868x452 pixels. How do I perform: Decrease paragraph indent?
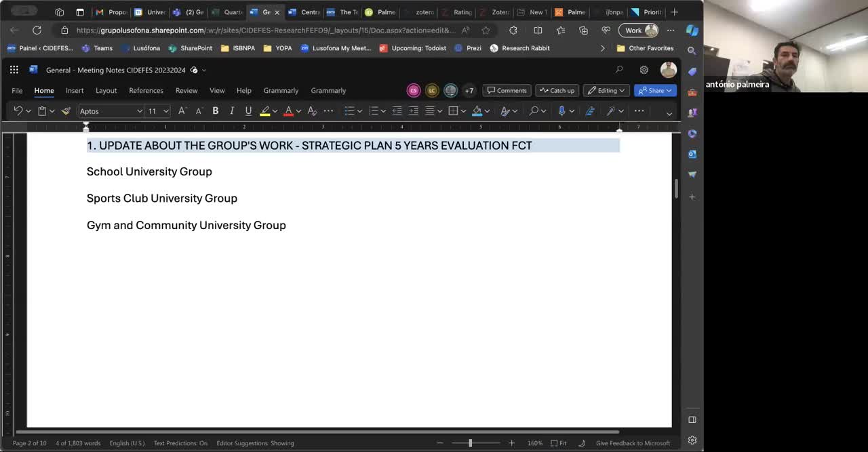397,110
